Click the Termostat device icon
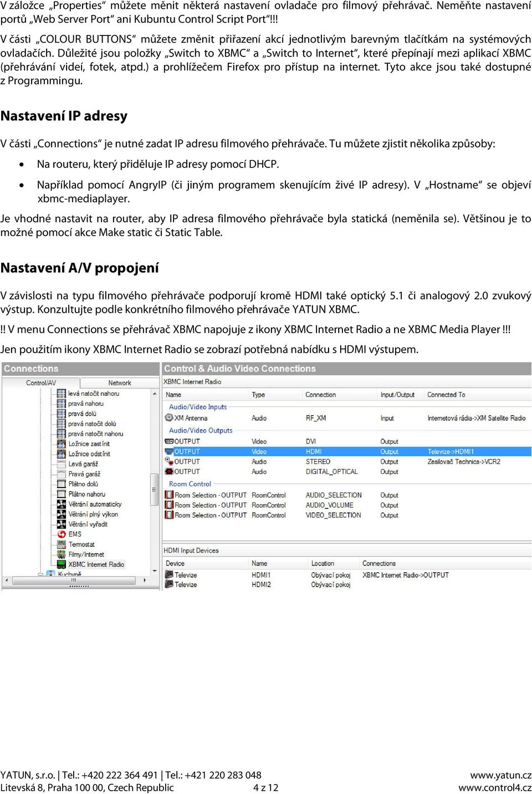 click(x=62, y=544)
